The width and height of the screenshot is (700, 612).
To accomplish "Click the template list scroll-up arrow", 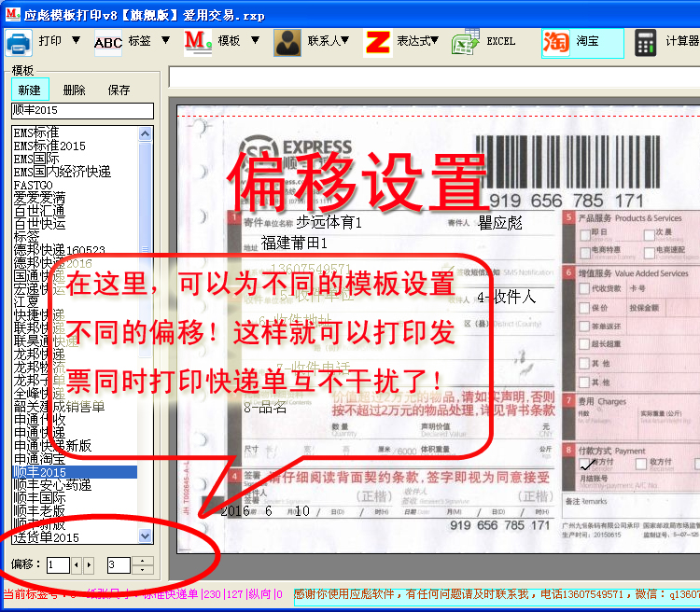I will point(145,133).
